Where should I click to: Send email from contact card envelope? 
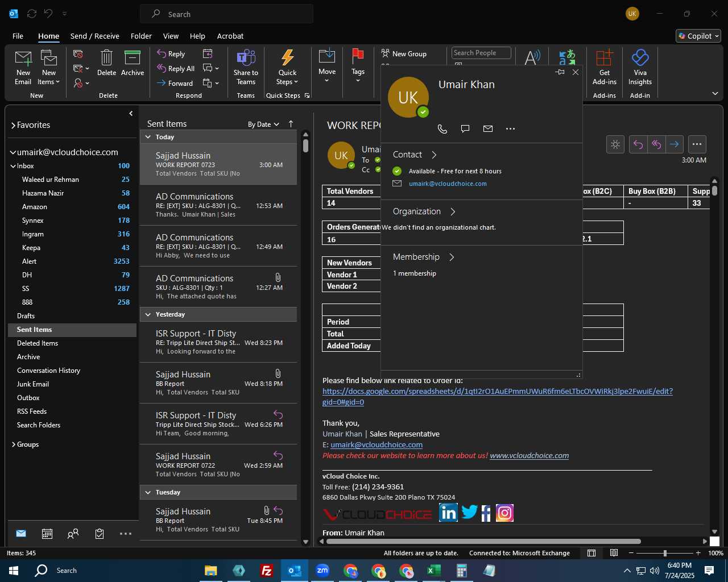(488, 128)
